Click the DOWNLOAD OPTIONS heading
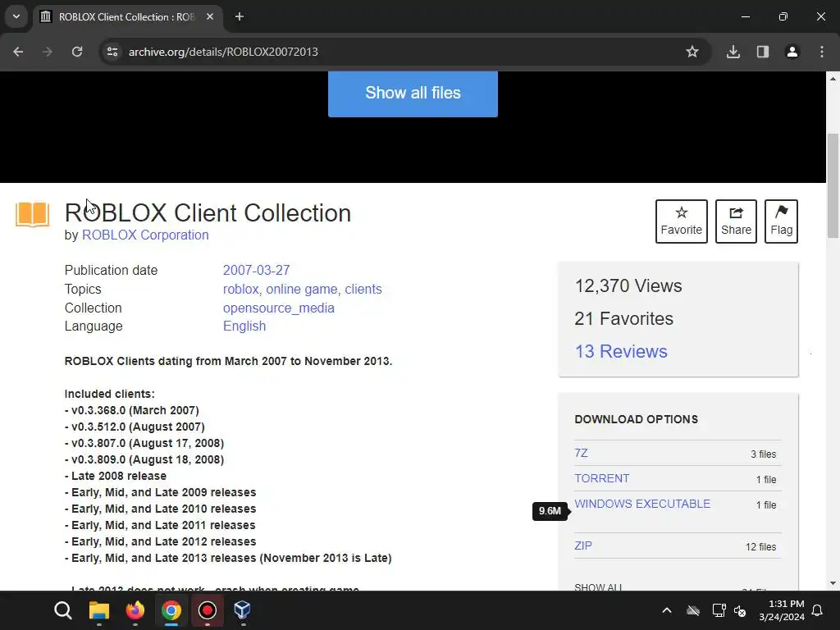 point(637,419)
